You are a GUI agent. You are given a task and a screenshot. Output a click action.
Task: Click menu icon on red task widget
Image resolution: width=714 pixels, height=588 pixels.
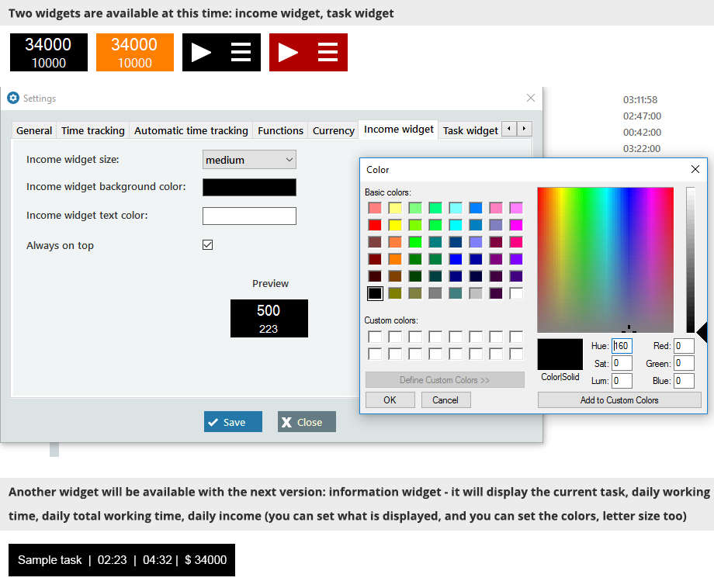click(328, 52)
